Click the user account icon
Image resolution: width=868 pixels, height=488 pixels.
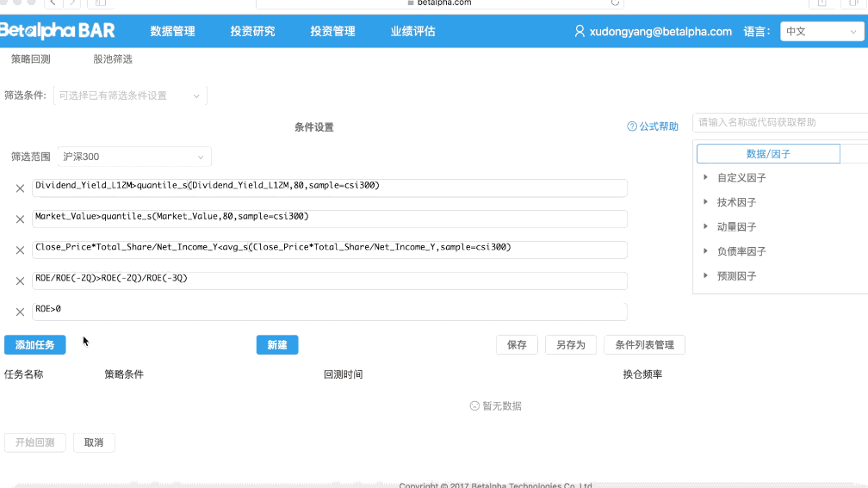(579, 31)
